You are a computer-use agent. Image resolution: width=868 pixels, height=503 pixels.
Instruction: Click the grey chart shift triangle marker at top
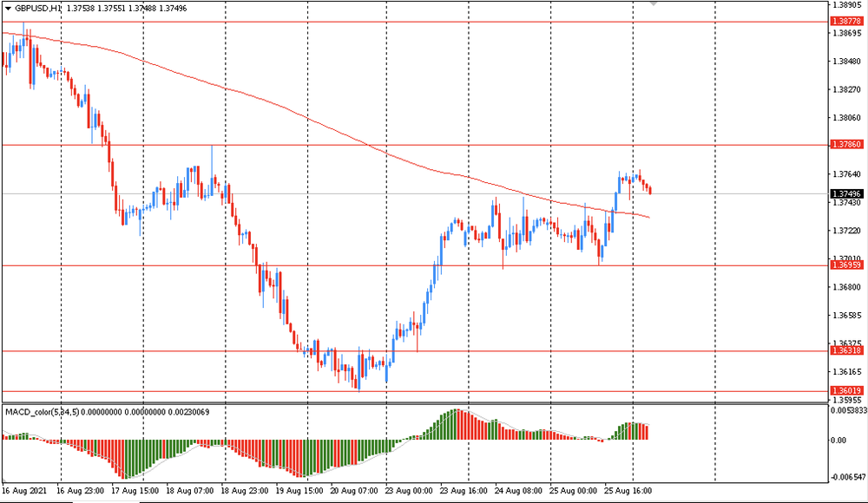(x=654, y=3)
